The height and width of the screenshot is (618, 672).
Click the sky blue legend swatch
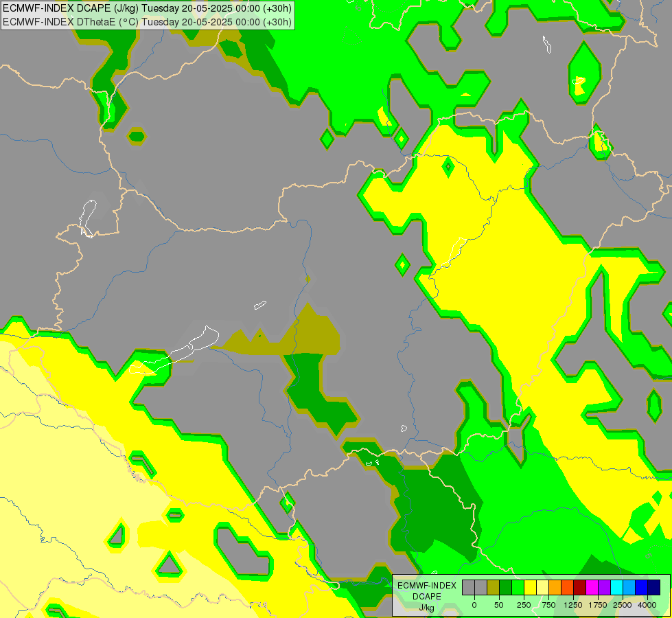(x=629, y=587)
